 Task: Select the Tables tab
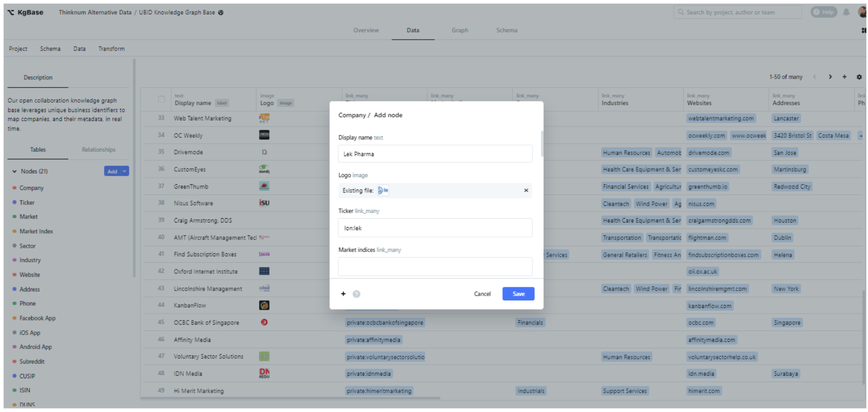pos(38,150)
